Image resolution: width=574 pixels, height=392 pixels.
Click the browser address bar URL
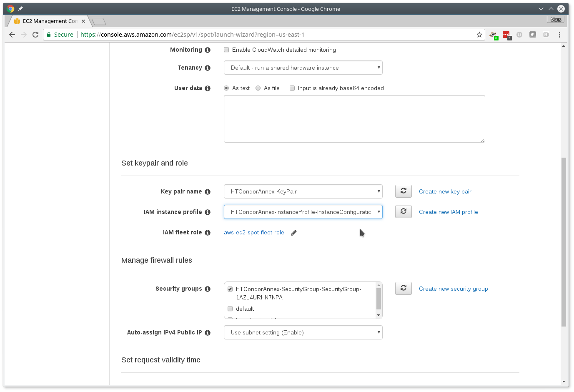tap(192, 35)
